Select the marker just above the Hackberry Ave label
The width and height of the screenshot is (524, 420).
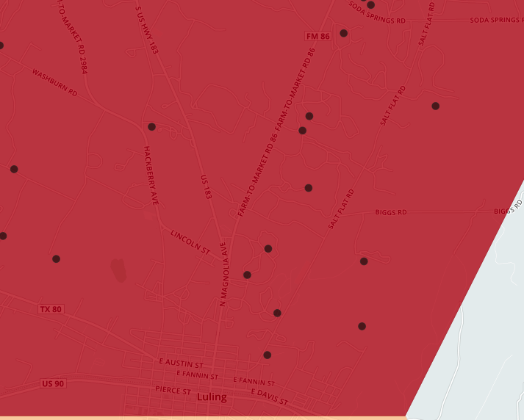(151, 127)
